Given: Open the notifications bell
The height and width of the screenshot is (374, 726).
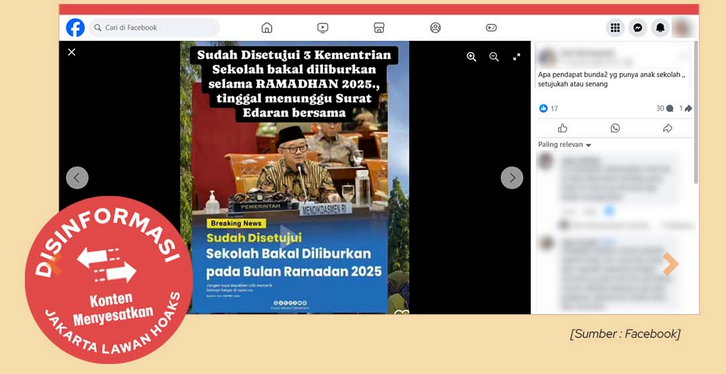Looking at the screenshot, I should 660,28.
